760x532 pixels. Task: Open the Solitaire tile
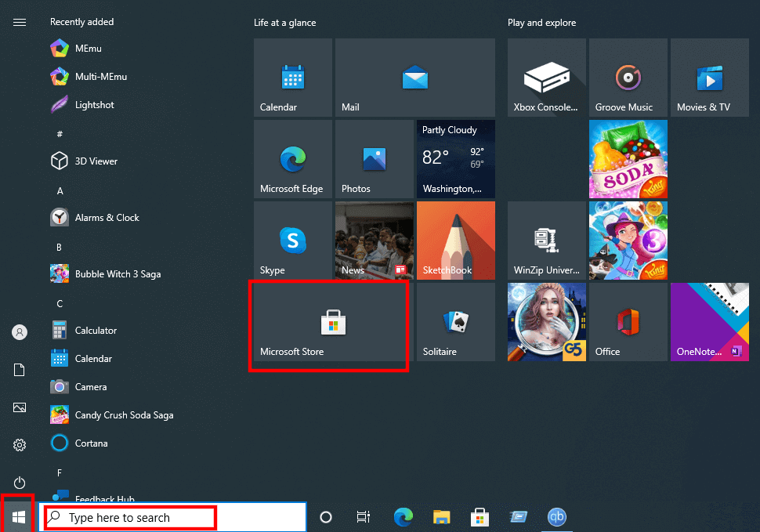pos(456,322)
